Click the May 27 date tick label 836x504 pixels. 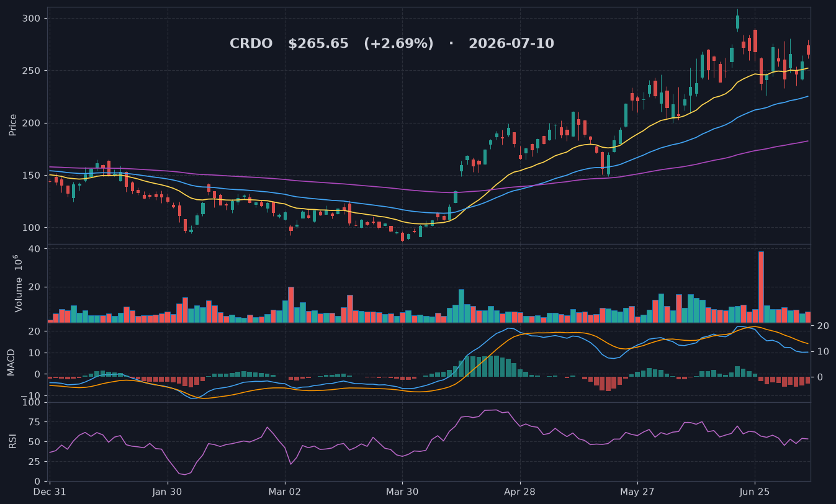pos(638,492)
